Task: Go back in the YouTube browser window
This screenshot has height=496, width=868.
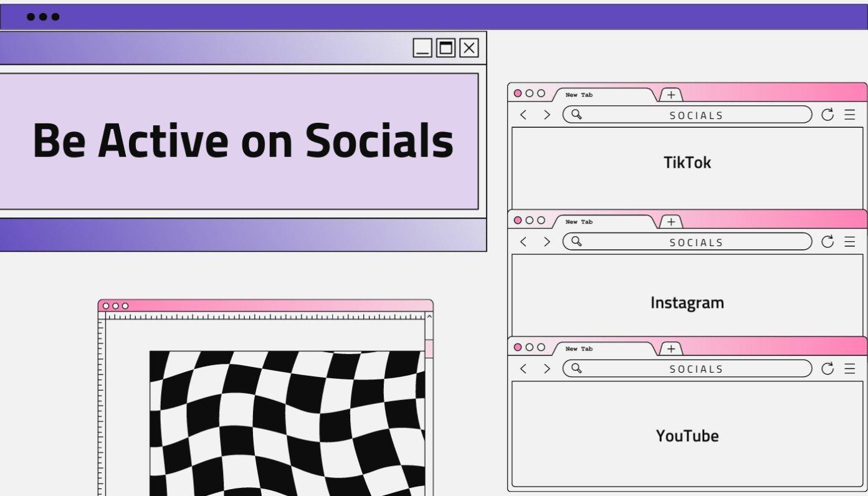Action: point(523,369)
